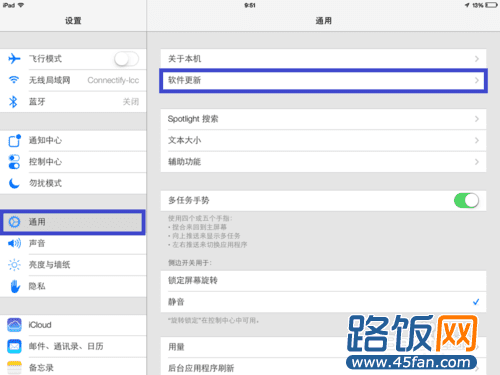Tap the 通用 header title
This screenshot has height=375, width=500.
323,21
